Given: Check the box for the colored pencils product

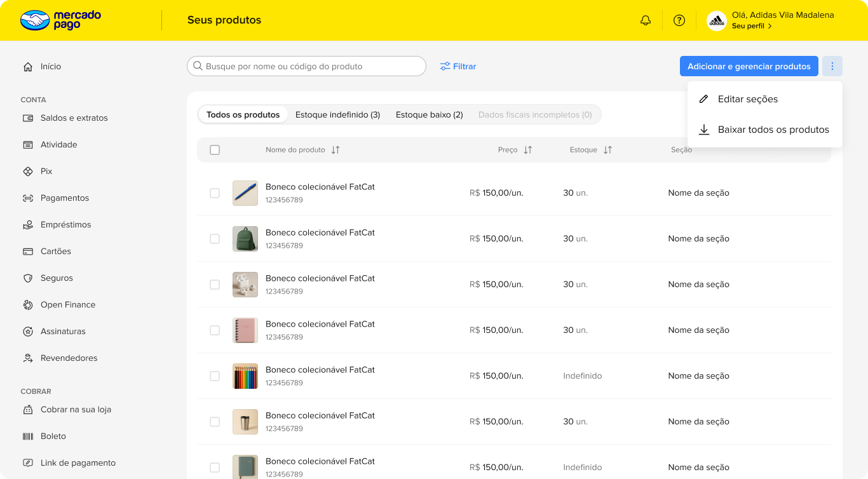Looking at the screenshot, I should [x=215, y=376].
